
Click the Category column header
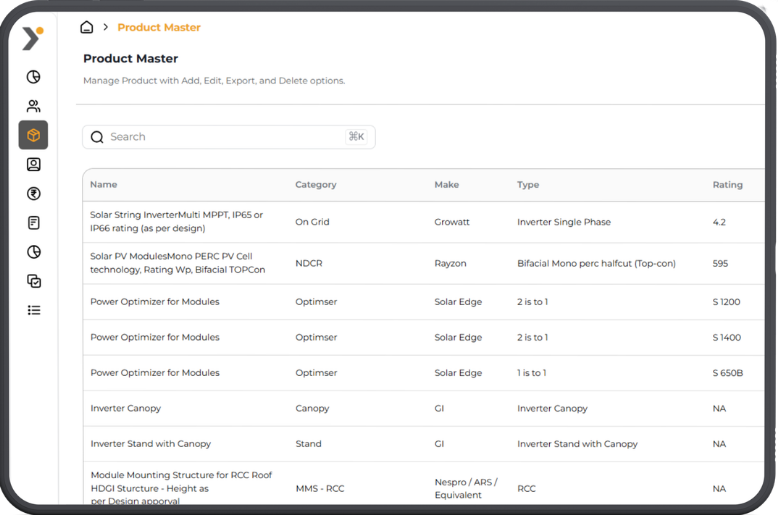click(x=315, y=185)
